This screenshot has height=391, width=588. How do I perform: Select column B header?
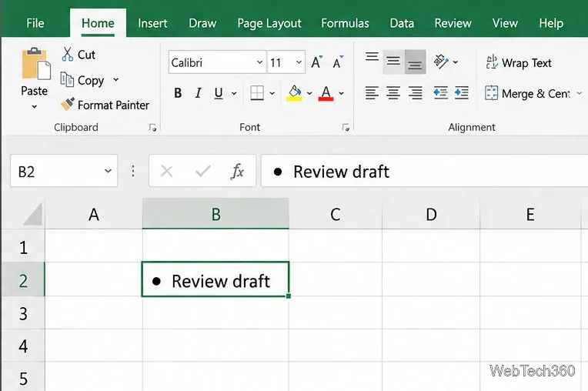215,214
